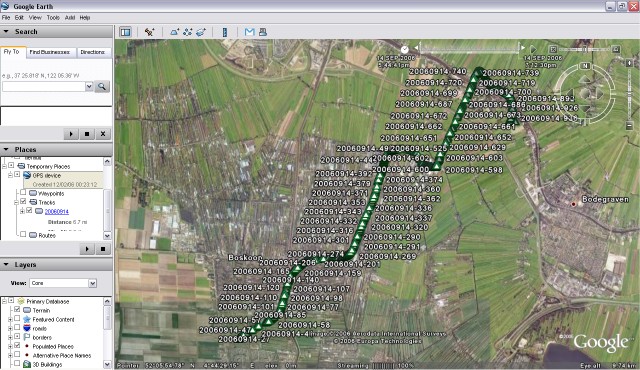Click the Add Polygon toolbar icon
This screenshot has height=370, width=640.
(x=174, y=32)
